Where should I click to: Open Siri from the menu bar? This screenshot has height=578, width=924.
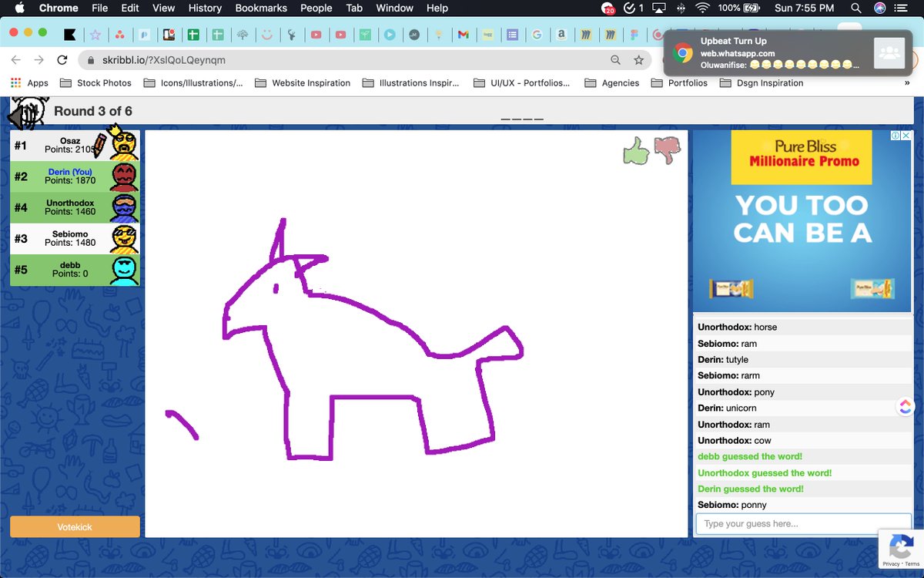pos(880,8)
